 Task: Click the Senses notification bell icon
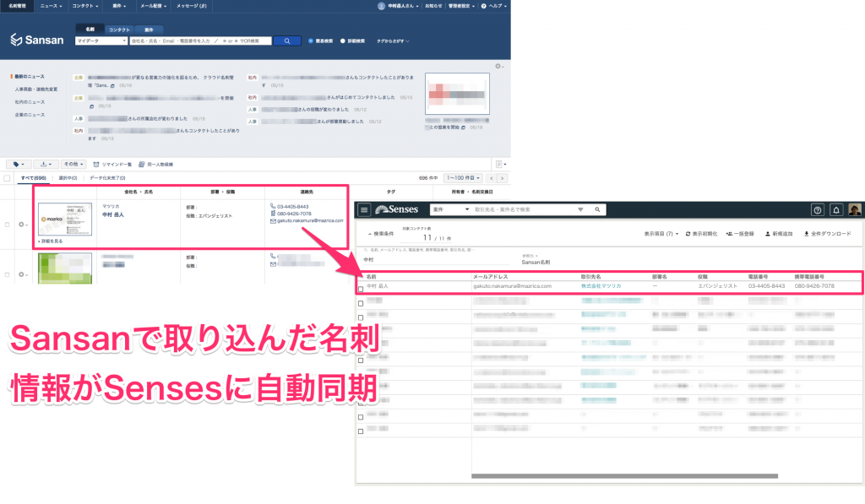pos(836,209)
